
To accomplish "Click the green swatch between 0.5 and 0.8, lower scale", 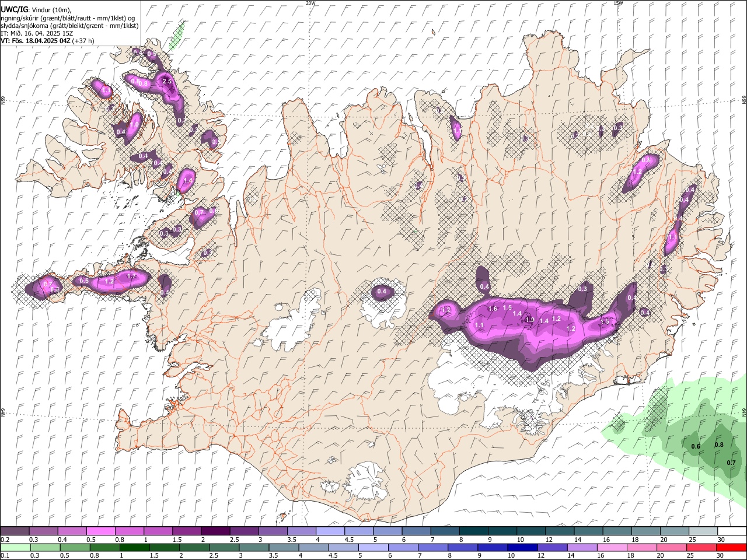I will pos(75,547).
